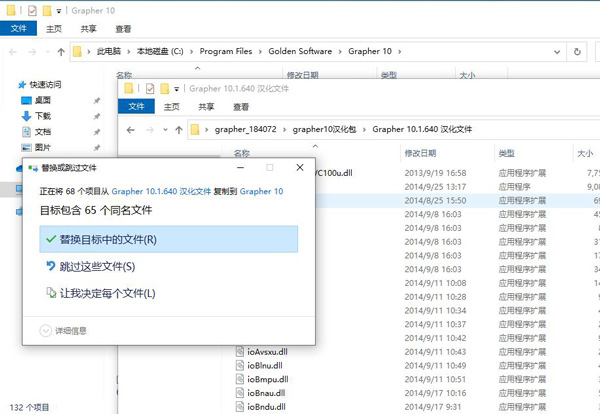This screenshot has width=600, height=414.
Task: Open recent locations dropdown in 汉化文件 window
Action: (165, 130)
